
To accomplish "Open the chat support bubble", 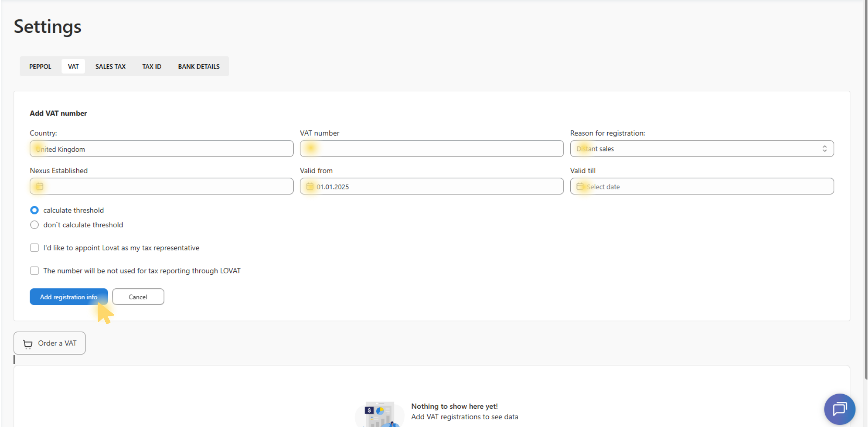I will [x=839, y=409].
